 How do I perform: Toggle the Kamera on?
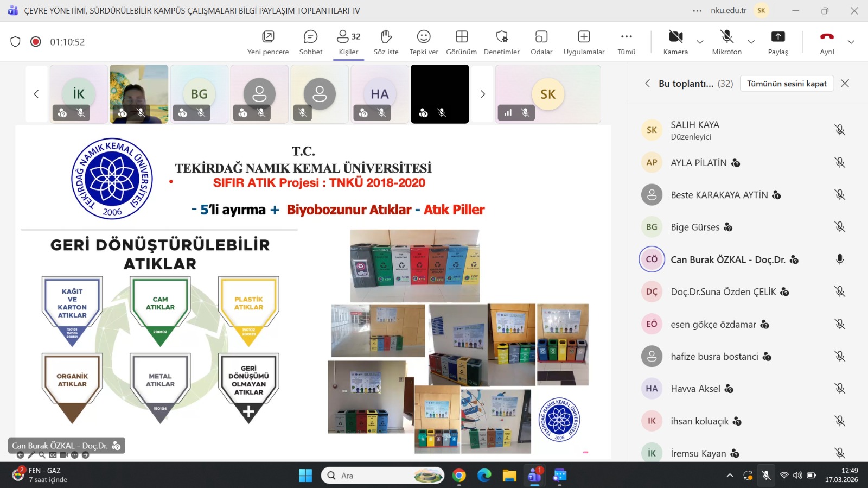(675, 42)
